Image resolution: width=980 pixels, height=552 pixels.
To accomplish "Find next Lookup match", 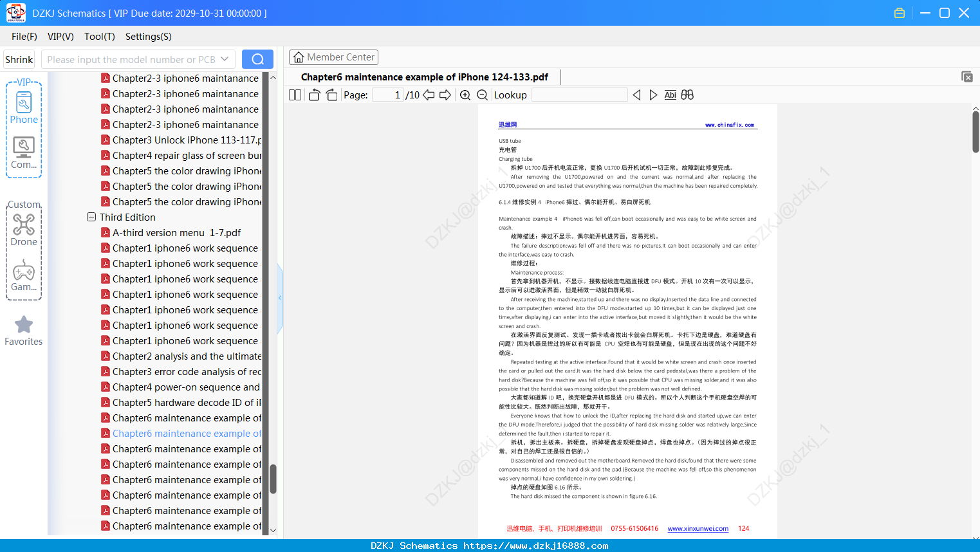I will click(653, 95).
